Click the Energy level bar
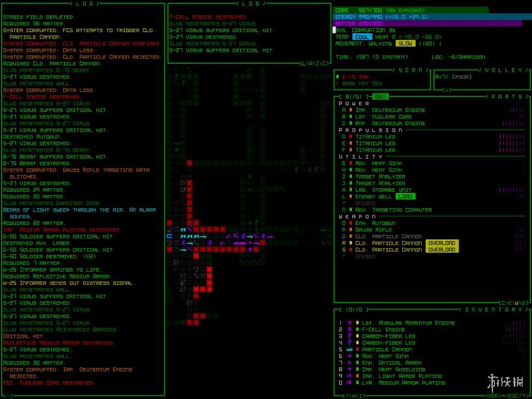The image size is (532, 399). click(x=433, y=17)
